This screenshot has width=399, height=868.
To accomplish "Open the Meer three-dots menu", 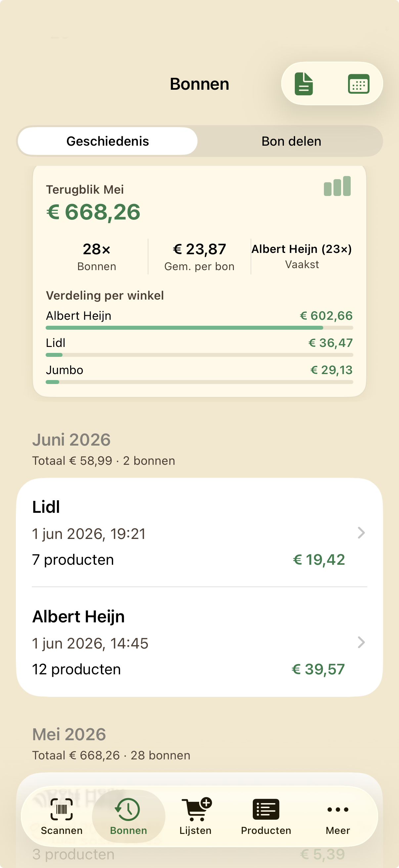I will click(338, 816).
